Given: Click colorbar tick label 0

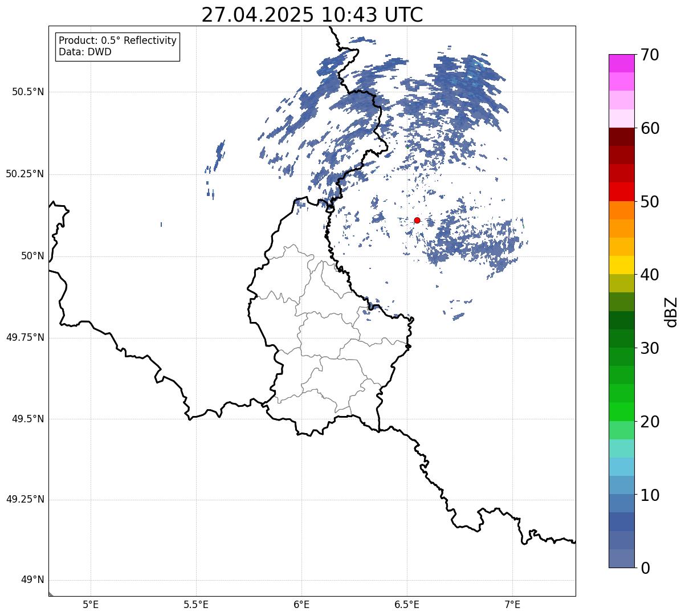Looking at the screenshot, I should pos(645,568).
